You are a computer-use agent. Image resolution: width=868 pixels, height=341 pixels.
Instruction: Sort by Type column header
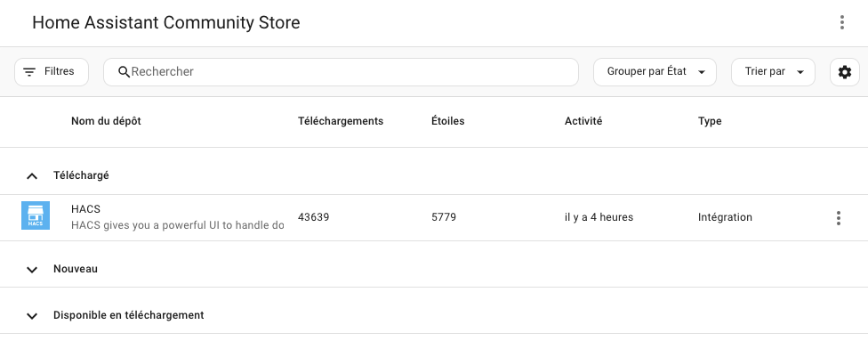[x=710, y=121]
